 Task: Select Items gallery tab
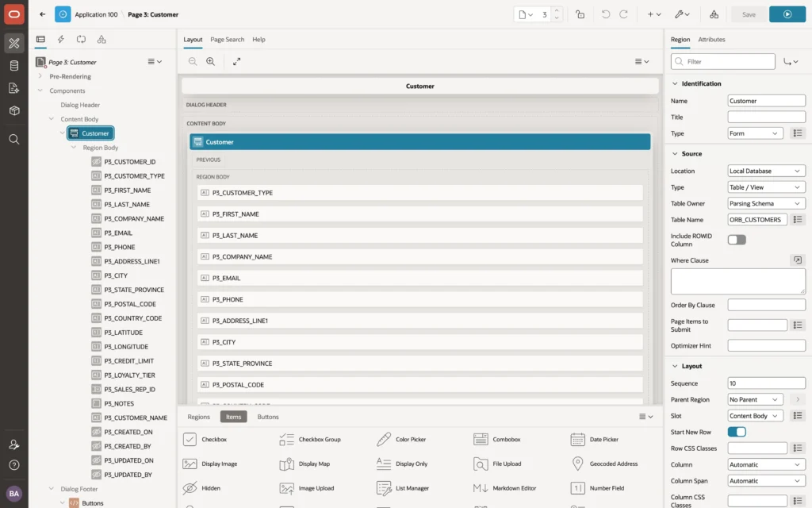coord(233,417)
